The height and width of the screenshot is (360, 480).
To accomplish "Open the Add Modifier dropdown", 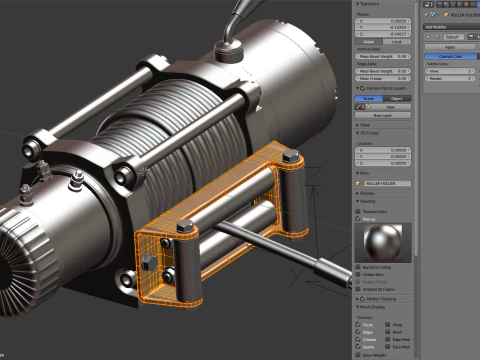I will coord(452,27).
